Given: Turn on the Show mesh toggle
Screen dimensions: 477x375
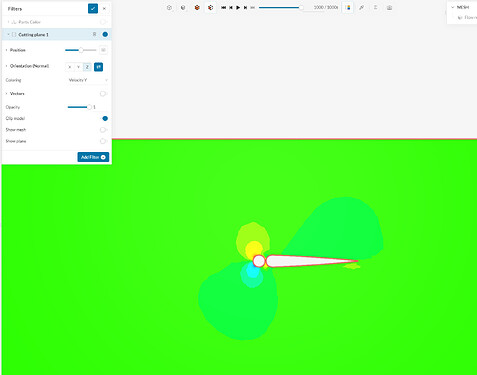Looking at the screenshot, I should [x=103, y=130].
